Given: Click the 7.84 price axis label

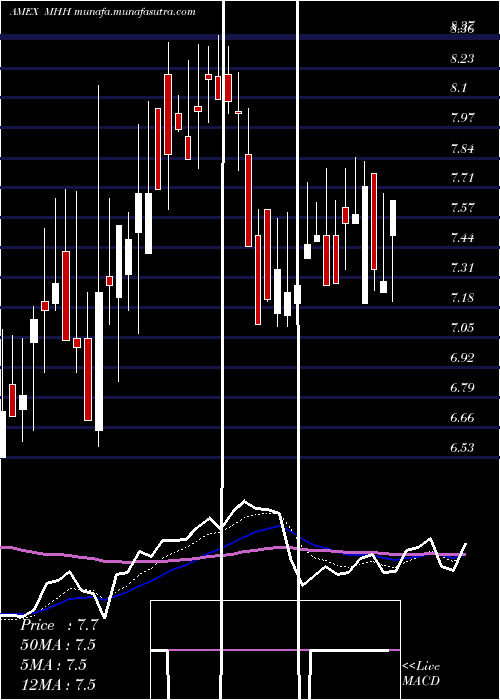Looking at the screenshot, I should 462,148.
